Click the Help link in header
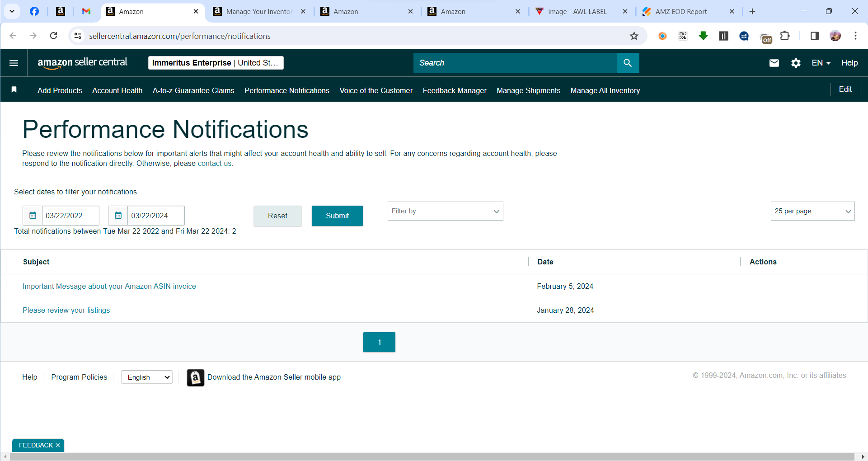 click(849, 63)
